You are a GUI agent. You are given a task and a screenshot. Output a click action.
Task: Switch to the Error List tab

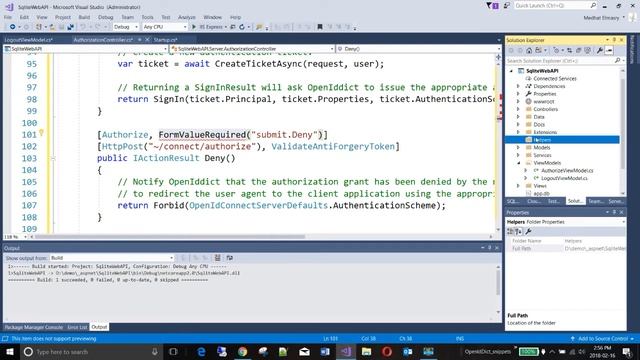coord(77,327)
